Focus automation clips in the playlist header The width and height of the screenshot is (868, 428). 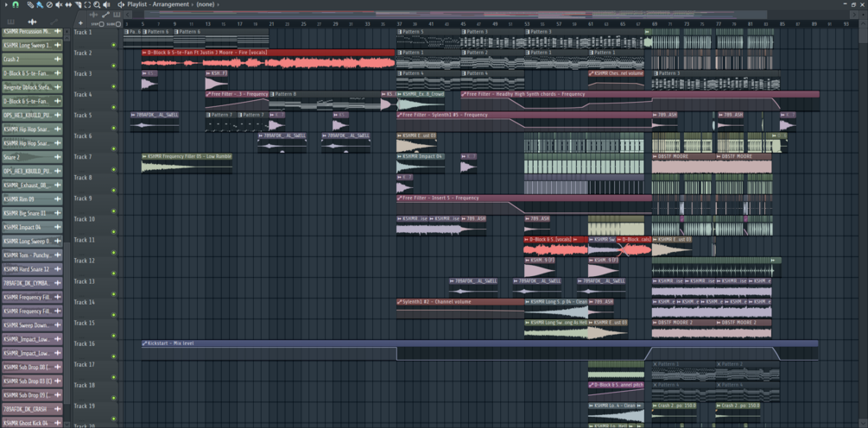pyautogui.click(x=105, y=15)
